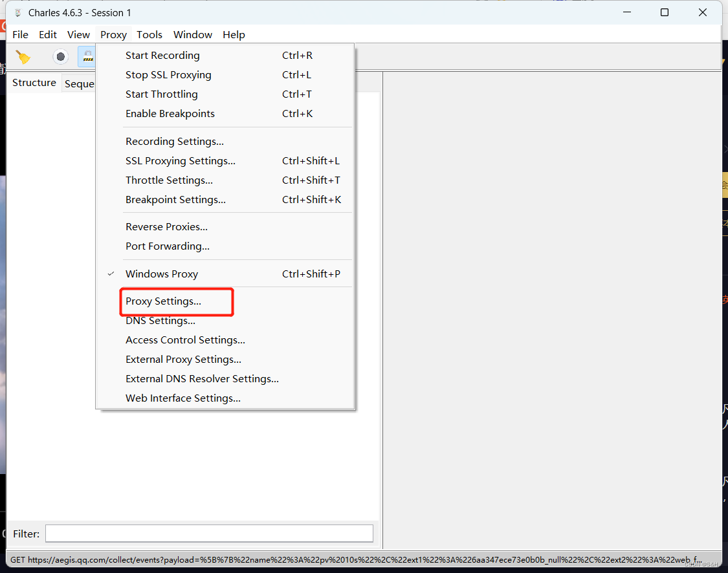Screen dimensions: 728x573
Task: Click the GET aegis.qq.com status bar text
Action: pyautogui.click(x=356, y=560)
